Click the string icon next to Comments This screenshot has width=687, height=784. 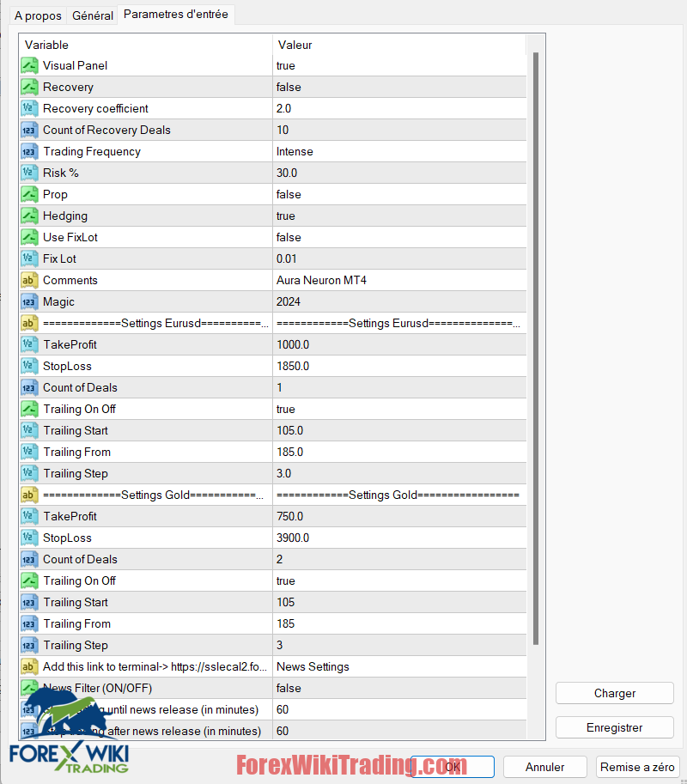(x=29, y=280)
